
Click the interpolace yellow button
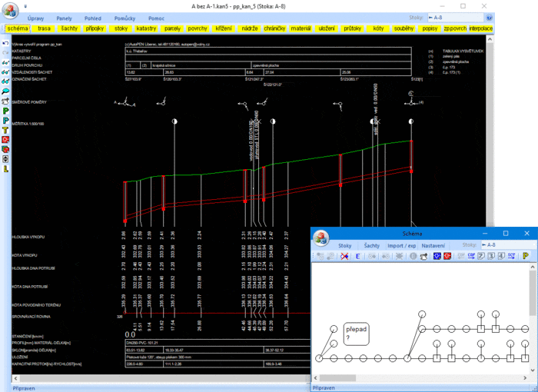click(480, 28)
